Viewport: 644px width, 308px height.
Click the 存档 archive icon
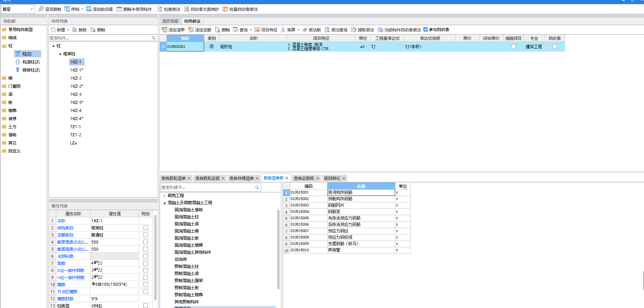(67, 9)
